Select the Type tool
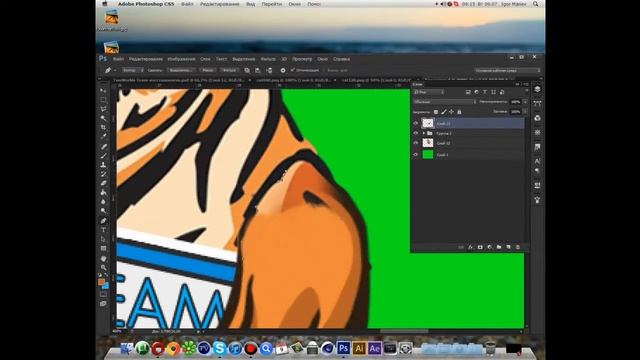Screen dimensions: 640x360 point(103,230)
